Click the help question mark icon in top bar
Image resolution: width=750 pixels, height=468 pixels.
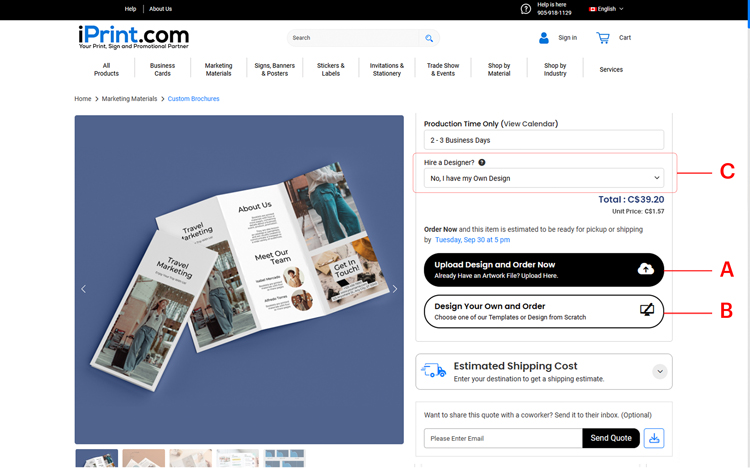point(526,9)
